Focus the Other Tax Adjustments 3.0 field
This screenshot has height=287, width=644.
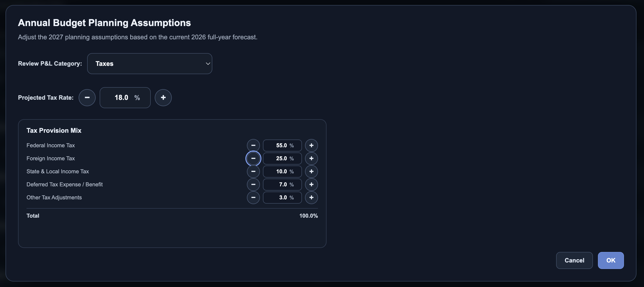click(x=282, y=198)
